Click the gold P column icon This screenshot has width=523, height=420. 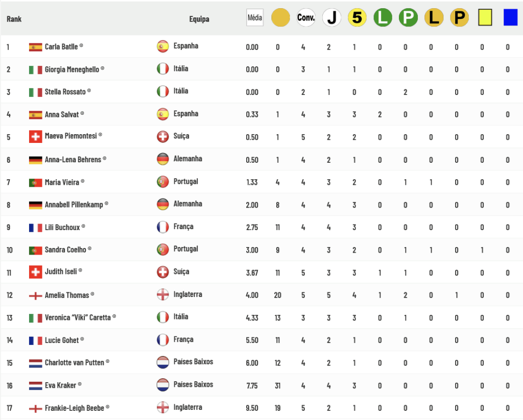pyautogui.click(x=459, y=18)
